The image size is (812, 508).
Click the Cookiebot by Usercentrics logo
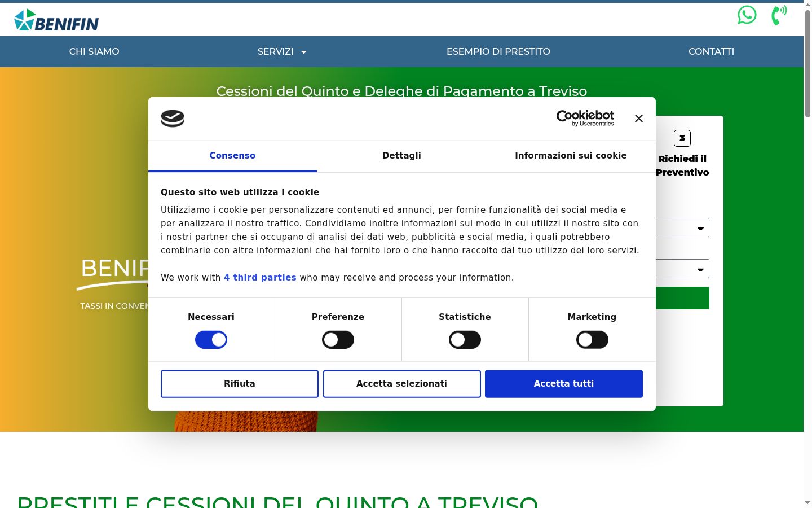pyautogui.click(x=585, y=118)
